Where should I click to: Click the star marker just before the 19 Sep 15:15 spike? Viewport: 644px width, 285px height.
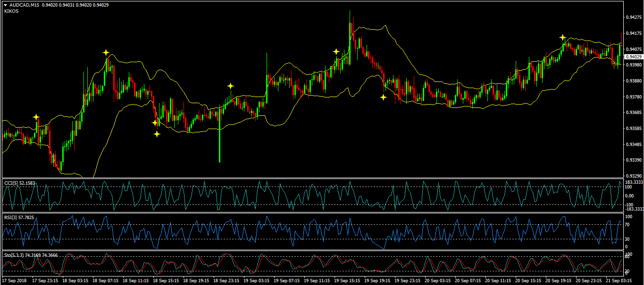point(336,51)
